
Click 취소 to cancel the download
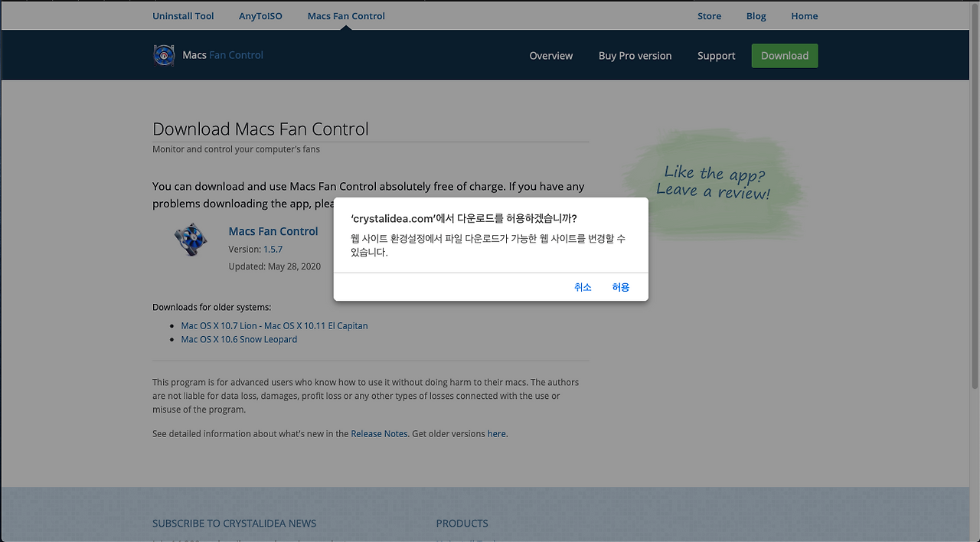point(583,287)
